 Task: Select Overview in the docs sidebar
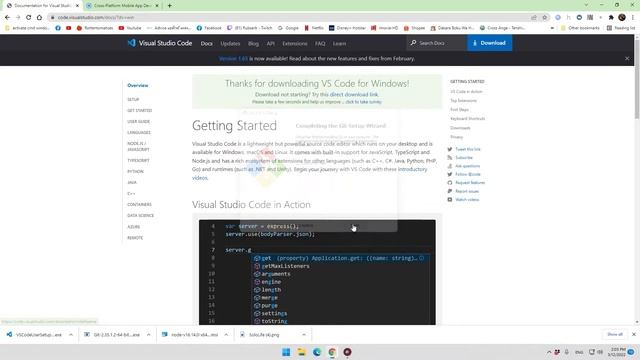(138, 85)
